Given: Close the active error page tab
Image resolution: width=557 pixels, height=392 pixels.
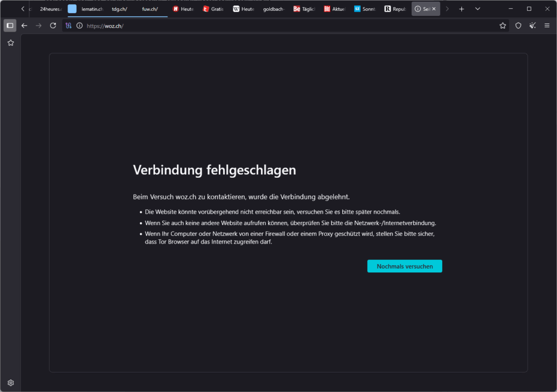Looking at the screenshot, I should pyautogui.click(x=434, y=9).
